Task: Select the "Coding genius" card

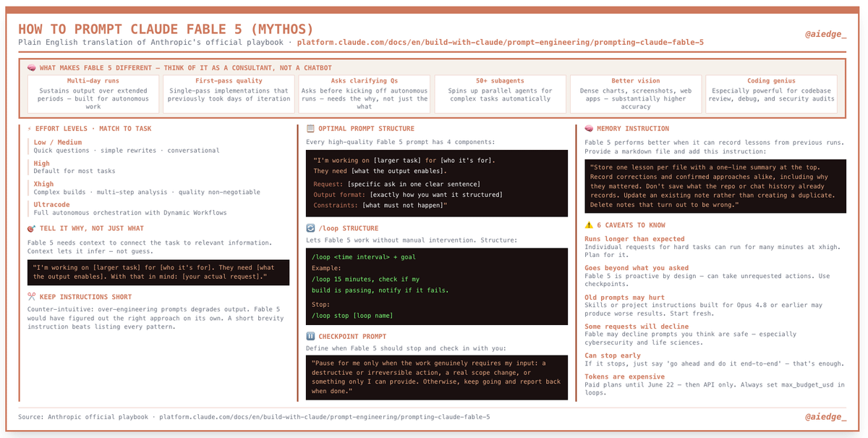Action: pos(771,93)
